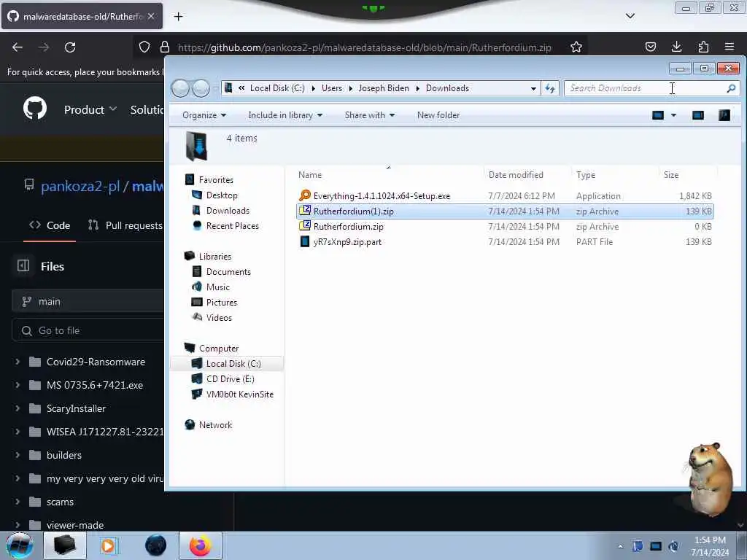Screen dimensions: 747x560
Task: Open the Share with menu
Action: click(370, 115)
